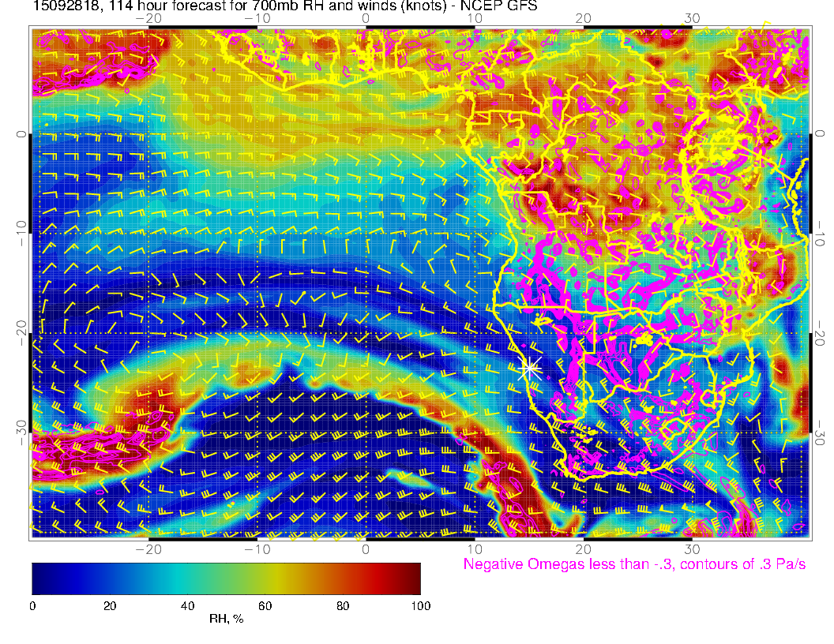Click left axis latitude label '-10'

point(21,234)
